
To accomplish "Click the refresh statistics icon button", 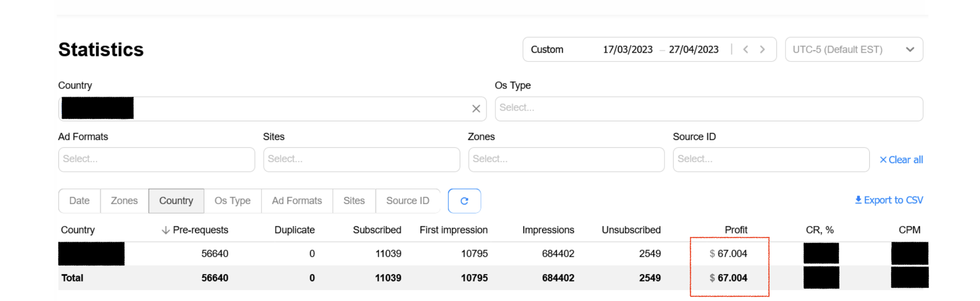I will point(464,201).
